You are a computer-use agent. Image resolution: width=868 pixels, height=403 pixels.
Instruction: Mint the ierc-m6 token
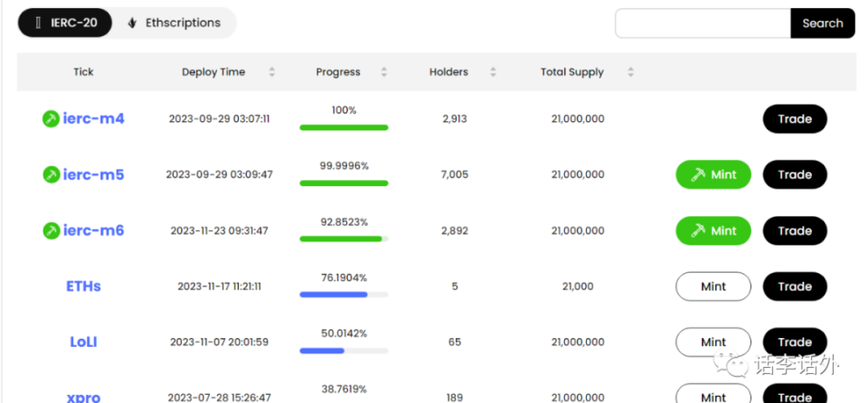[713, 230]
